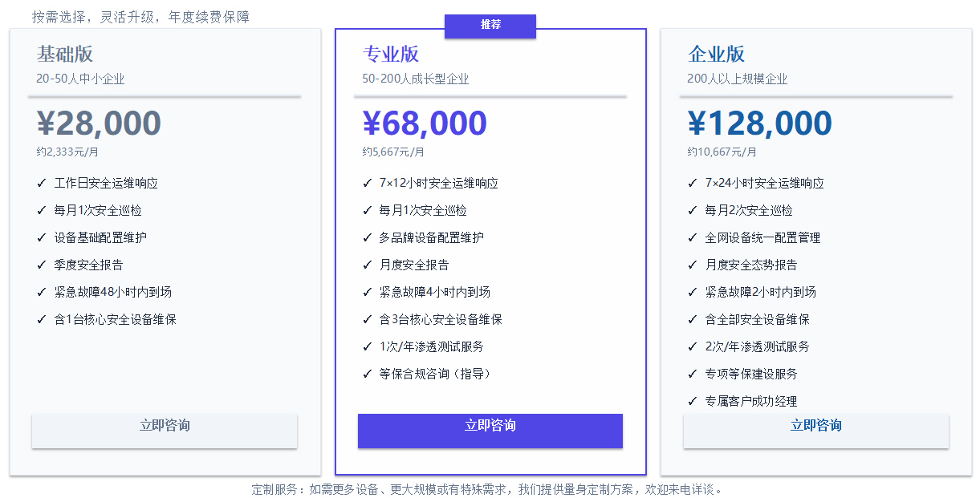Click 定制服务 note at page bottom
980x498 pixels.
(490, 489)
